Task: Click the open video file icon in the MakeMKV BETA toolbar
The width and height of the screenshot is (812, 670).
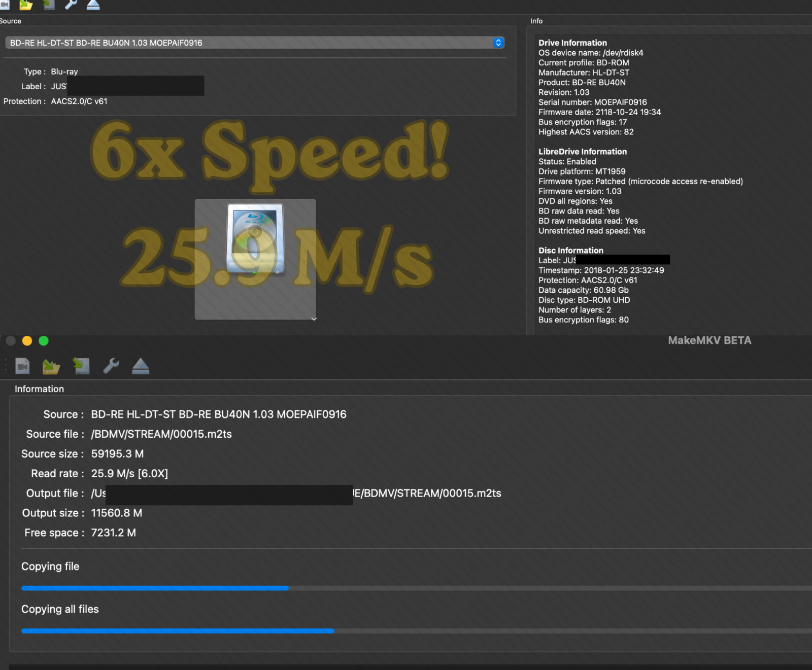Action: [x=22, y=366]
